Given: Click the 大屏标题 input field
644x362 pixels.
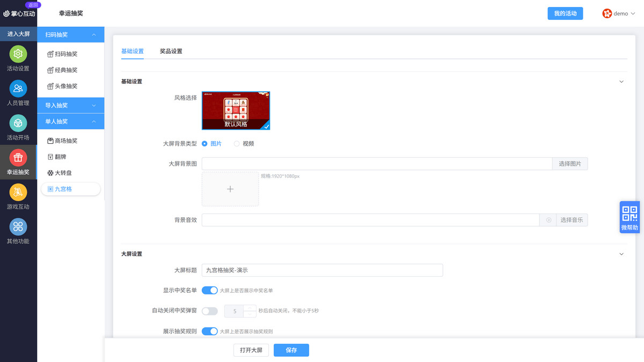Looking at the screenshot, I should point(322,270).
